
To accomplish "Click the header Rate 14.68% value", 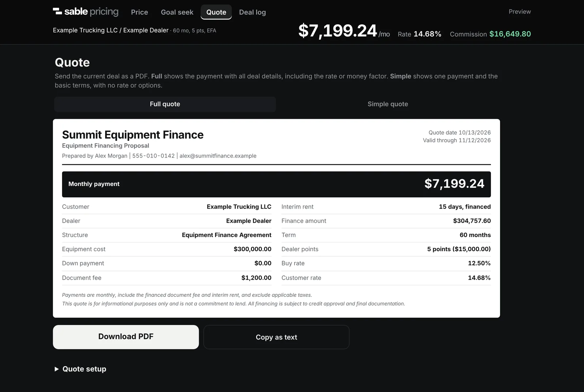I will click(x=419, y=34).
